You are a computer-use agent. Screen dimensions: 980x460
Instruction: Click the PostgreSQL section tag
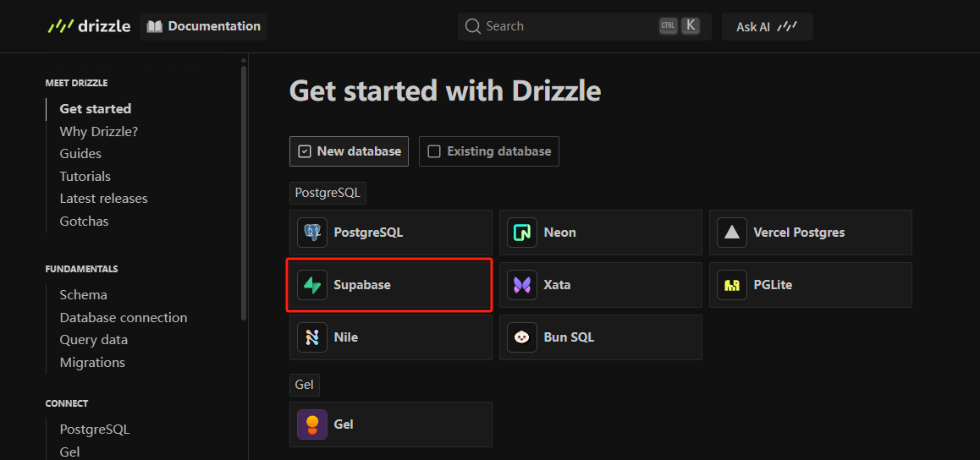328,193
